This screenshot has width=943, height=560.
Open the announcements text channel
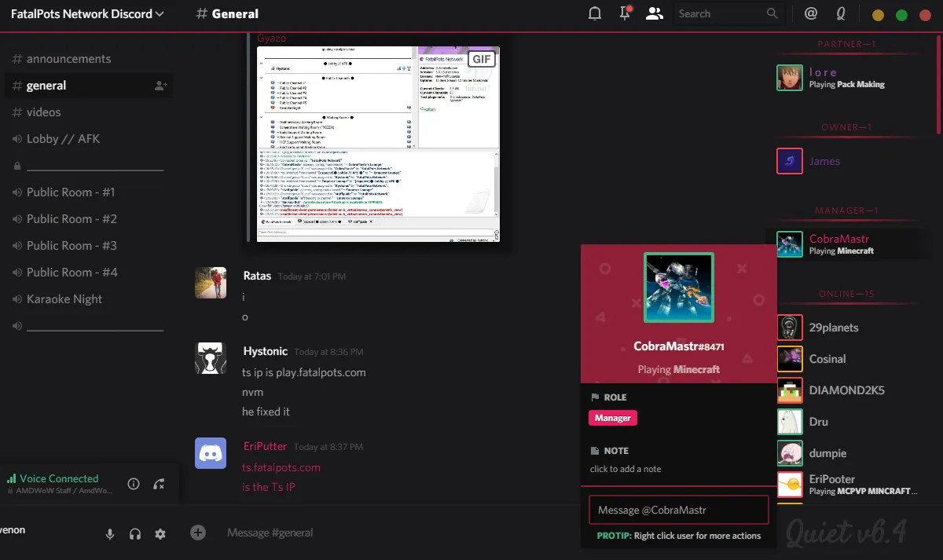point(87,59)
